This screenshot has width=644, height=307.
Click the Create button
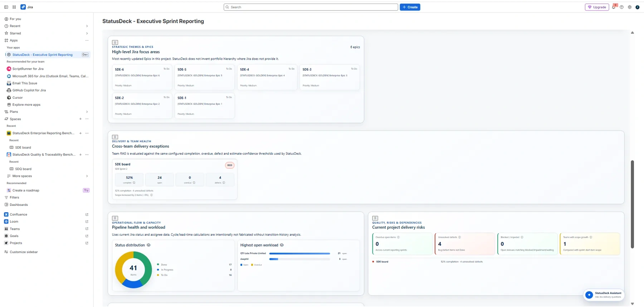click(x=410, y=7)
